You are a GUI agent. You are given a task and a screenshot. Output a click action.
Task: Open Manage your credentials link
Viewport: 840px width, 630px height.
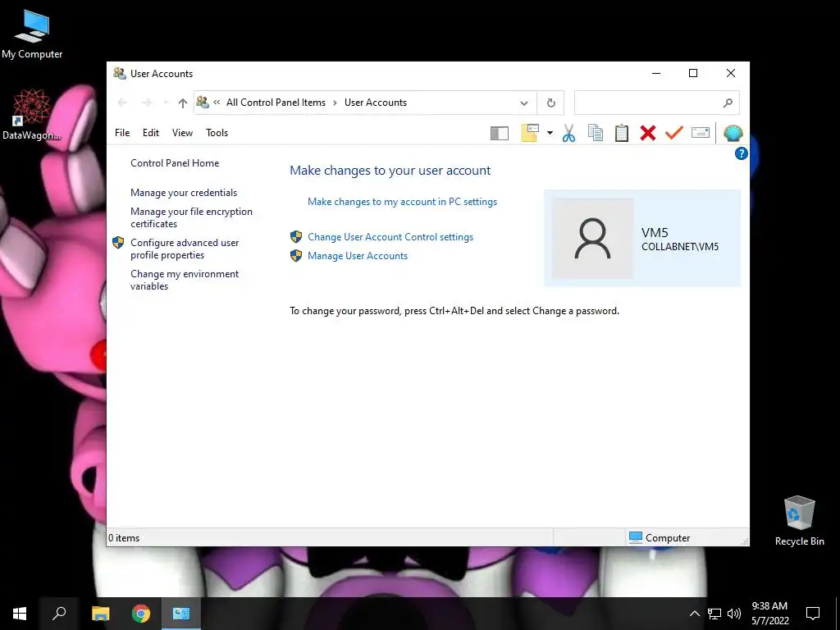pyautogui.click(x=184, y=192)
